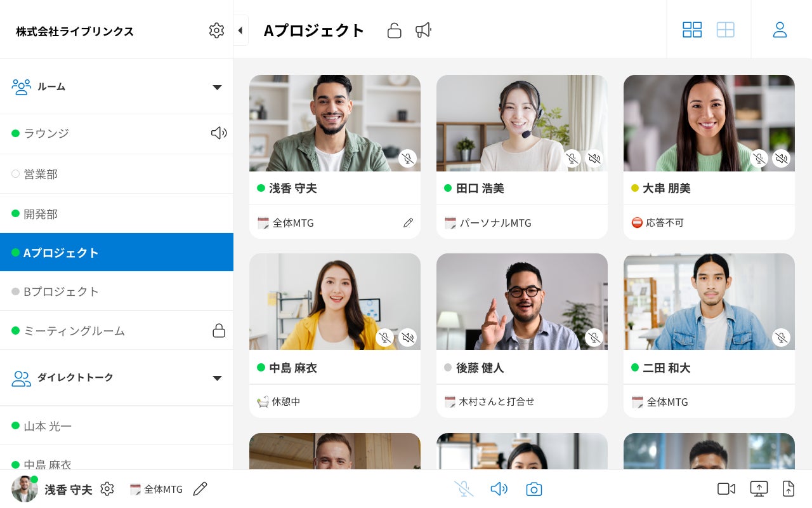The width and height of the screenshot is (812, 508).
Task: Click the muted speaker badge on 大串 朋美's card
Action: click(x=782, y=158)
